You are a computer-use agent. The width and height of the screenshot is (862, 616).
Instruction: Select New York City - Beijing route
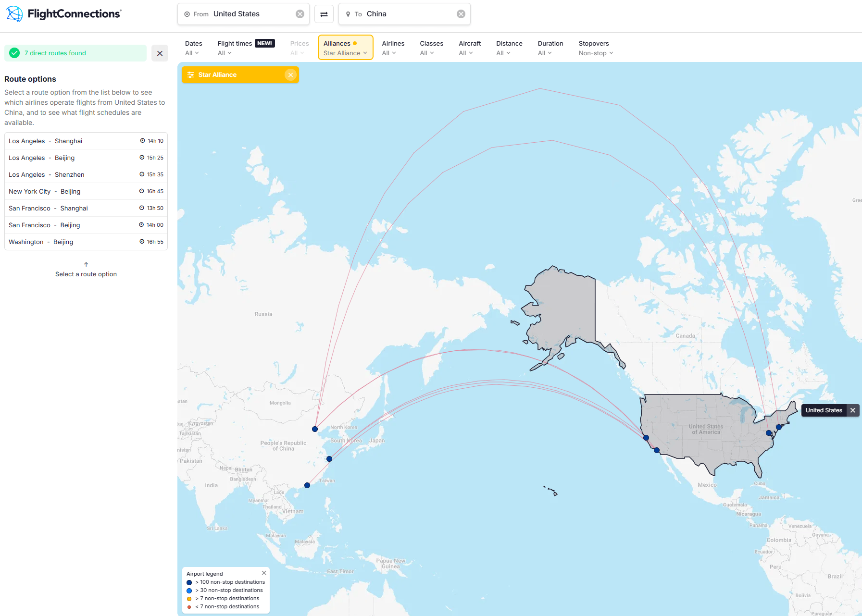point(86,192)
